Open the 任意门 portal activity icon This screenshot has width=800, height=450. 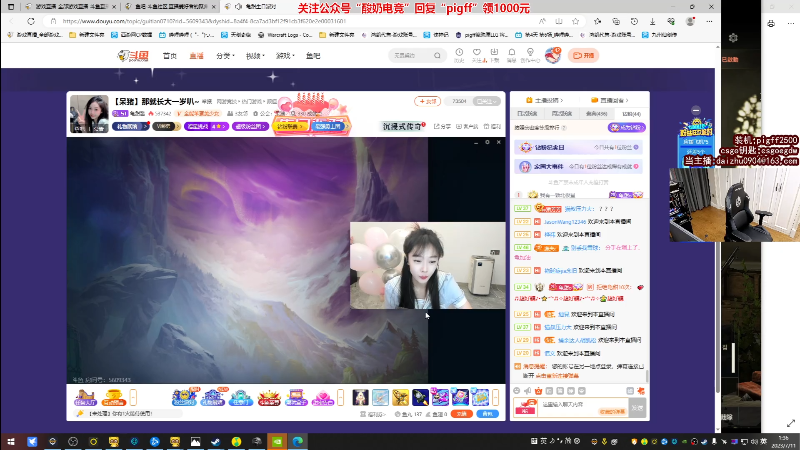[241, 397]
